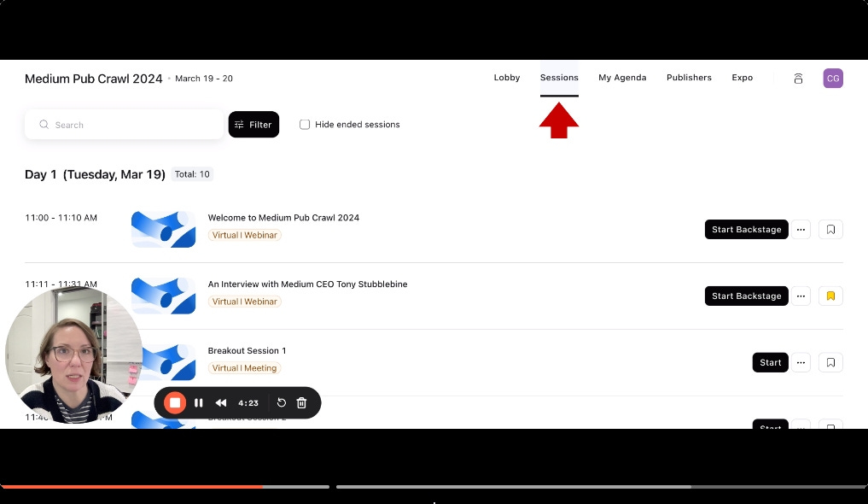
Task: Click the notifications icon beside the CG avatar
Action: [x=798, y=78]
